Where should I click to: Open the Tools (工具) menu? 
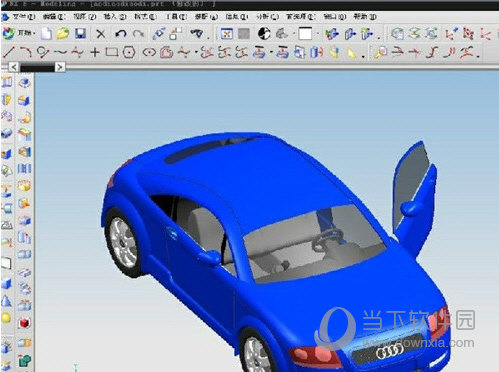pyautogui.click(x=176, y=16)
